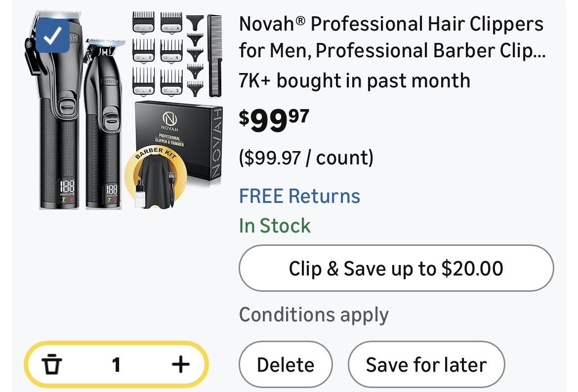Clip the Save up to $20.00 coupon
Screen dimensions: 578x392
(396, 269)
